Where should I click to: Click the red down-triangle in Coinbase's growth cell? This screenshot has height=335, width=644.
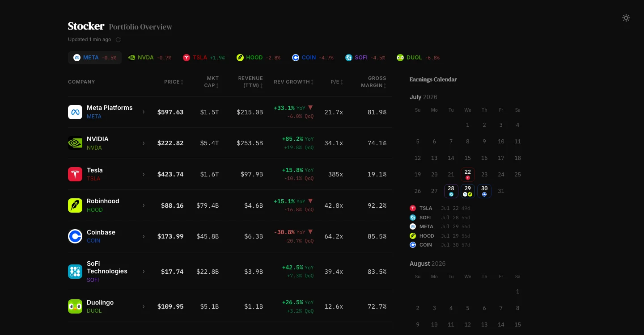pos(310,232)
